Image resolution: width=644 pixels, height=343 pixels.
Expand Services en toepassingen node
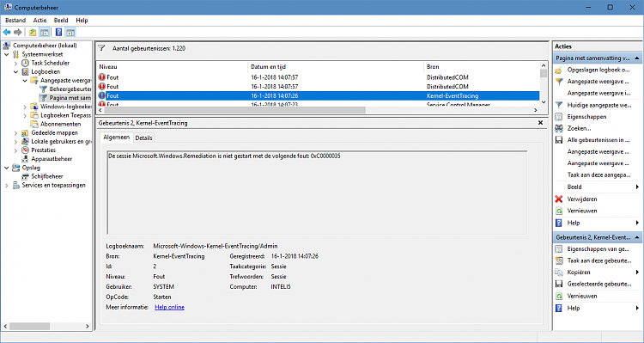point(7,186)
